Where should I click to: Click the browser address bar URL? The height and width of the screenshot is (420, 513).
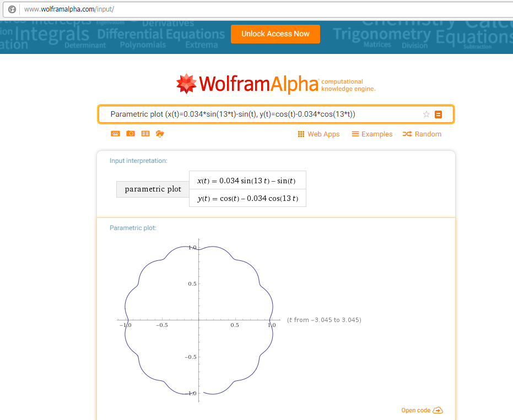pos(69,9)
